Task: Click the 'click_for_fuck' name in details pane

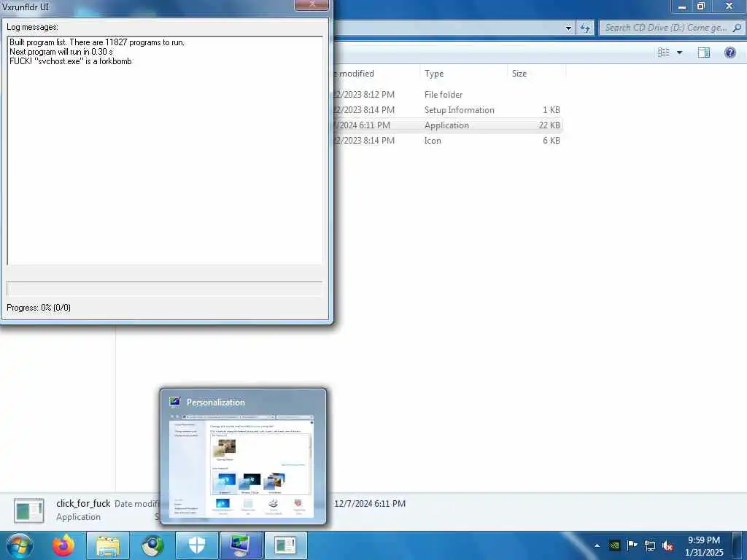Action: click(83, 503)
